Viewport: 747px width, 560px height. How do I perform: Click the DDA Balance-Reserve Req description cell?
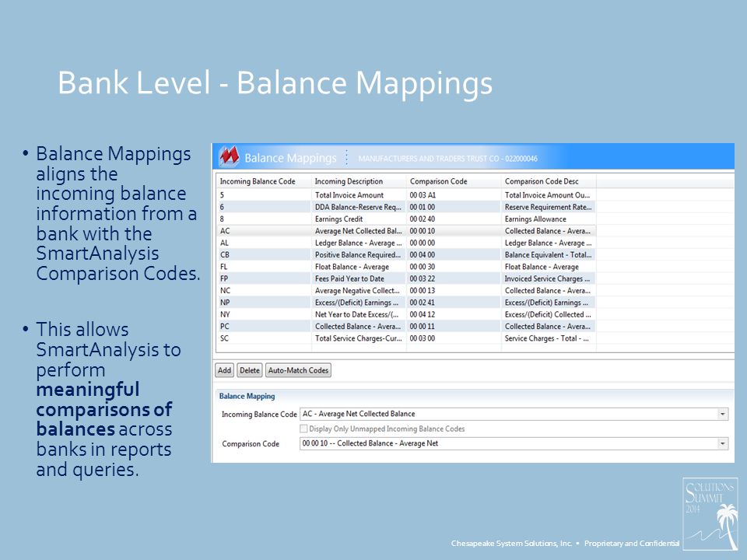(x=359, y=207)
